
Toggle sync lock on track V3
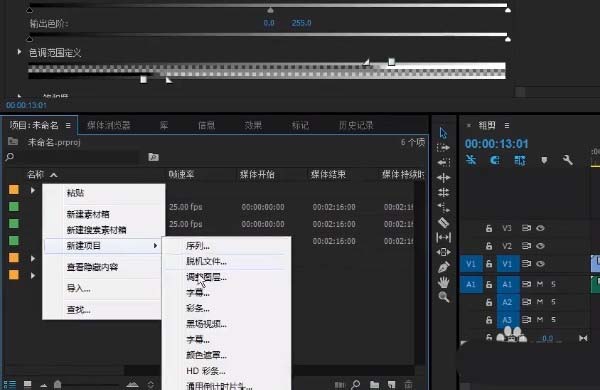click(x=526, y=228)
